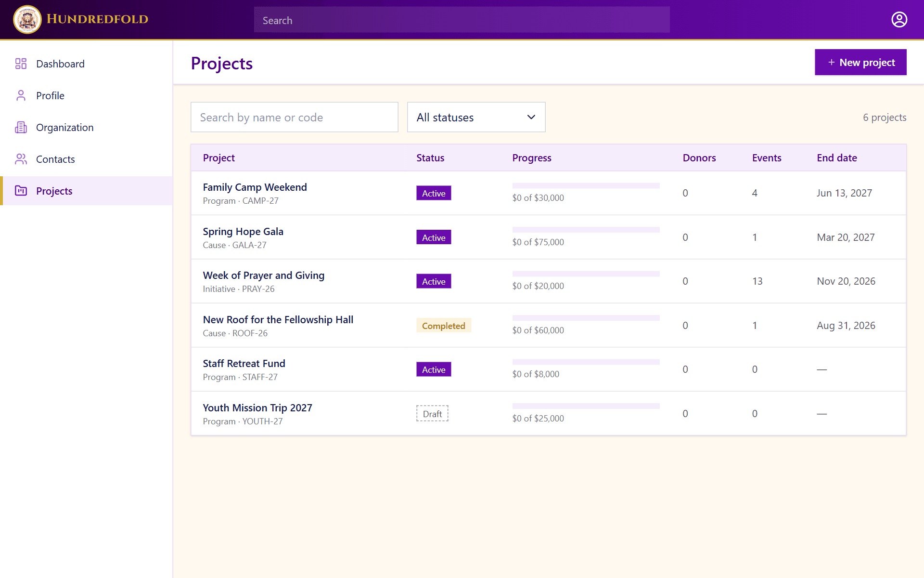Viewport: 924px width, 578px height.
Task: Click the Donors column header
Action: click(x=699, y=158)
